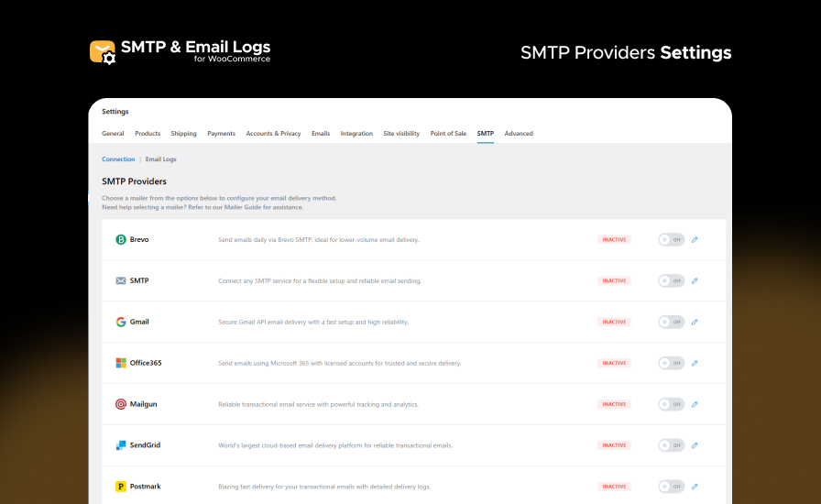Screen dimensions: 821x504
Task: Click the SMTP row INACTIVE badge
Action: click(x=614, y=280)
